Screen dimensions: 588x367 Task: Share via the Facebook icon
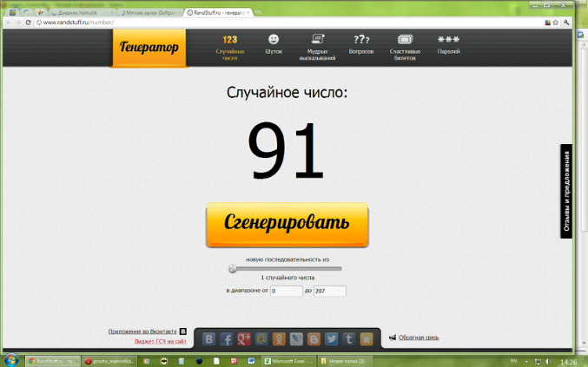point(227,338)
